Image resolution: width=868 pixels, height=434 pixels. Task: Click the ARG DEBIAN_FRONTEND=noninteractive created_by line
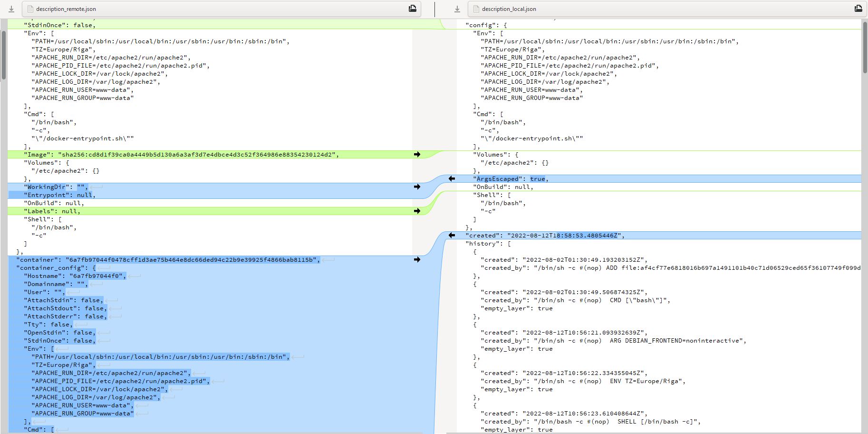pyautogui.click(x=613, y=341)
